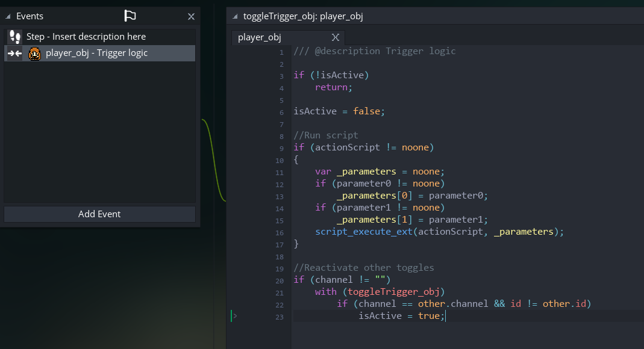This screenshot has width=644, height=349.
Task: Click line number 1 in gutter
Action: 281,52
